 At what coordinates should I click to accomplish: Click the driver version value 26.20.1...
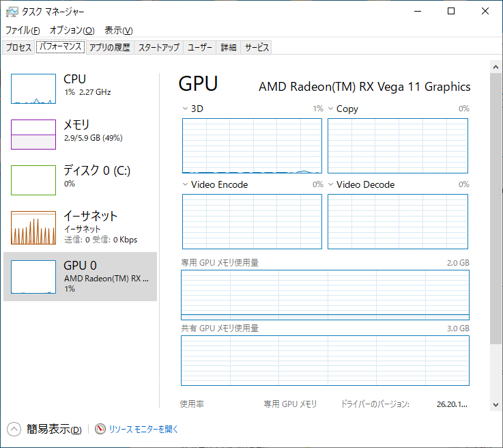tap(452, 404)
